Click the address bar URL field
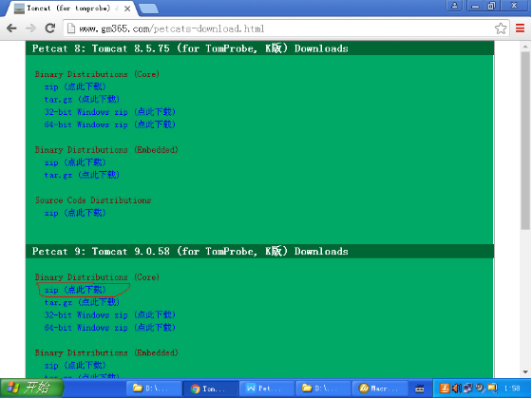Viewport: 532px width, 399px height. click(x=278, y=28)
